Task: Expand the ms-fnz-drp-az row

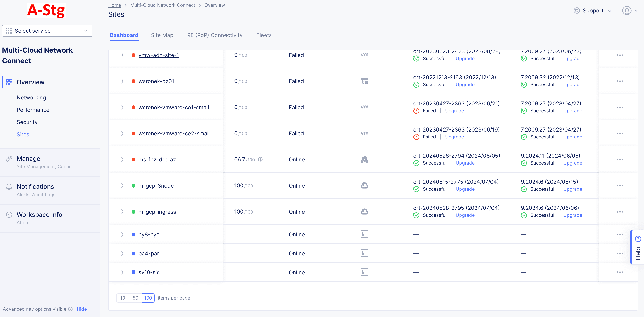Action: tap(122, 159)
